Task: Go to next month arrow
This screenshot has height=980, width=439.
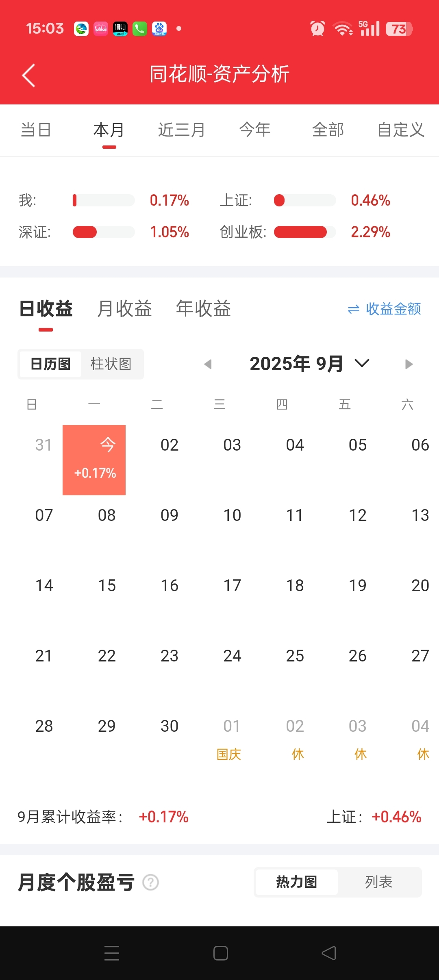Action: 409,364
